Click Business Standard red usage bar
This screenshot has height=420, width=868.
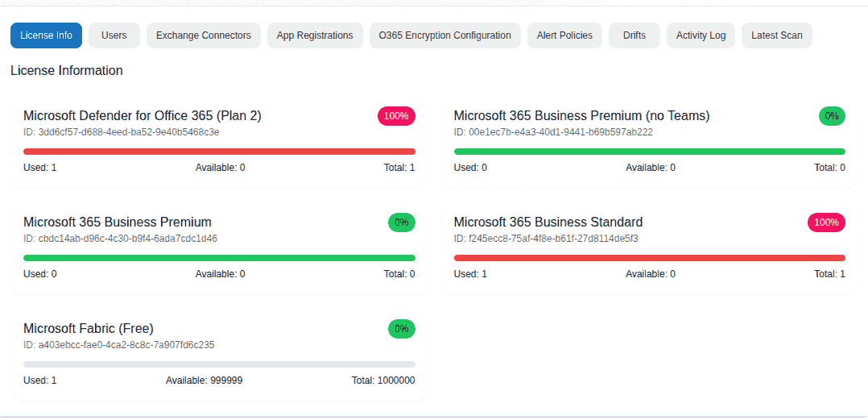[x=649, y=258]
